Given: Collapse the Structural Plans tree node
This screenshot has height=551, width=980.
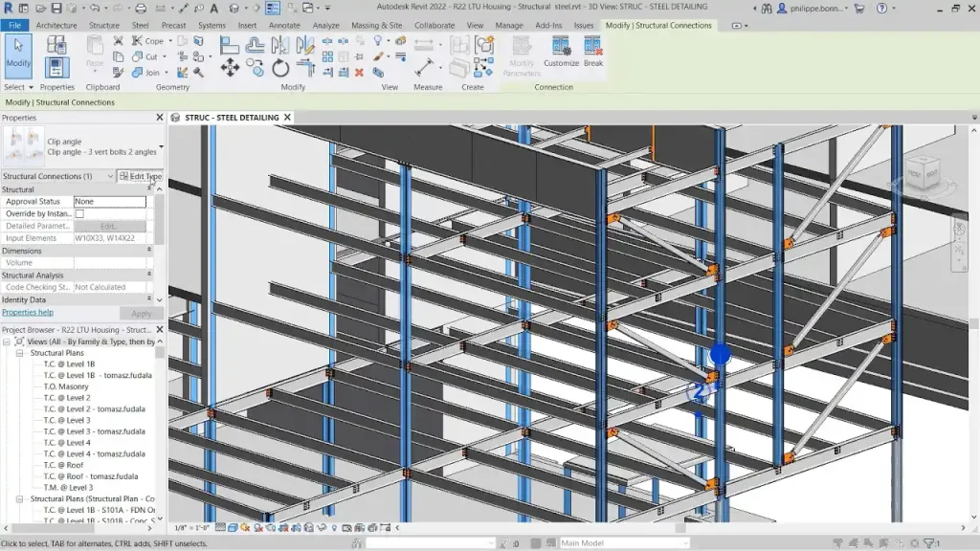Looking at the screenshot, I should [x=22, y=351].
